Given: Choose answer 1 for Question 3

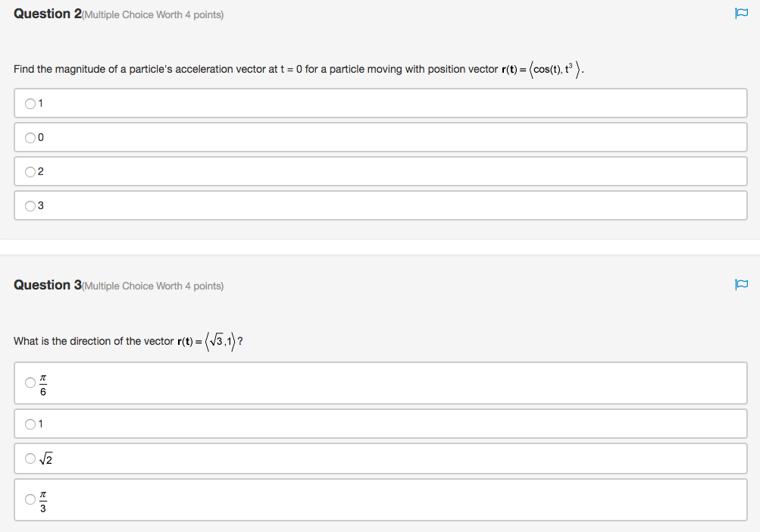Looking at the screenshot, I should [x=30, y=424].
